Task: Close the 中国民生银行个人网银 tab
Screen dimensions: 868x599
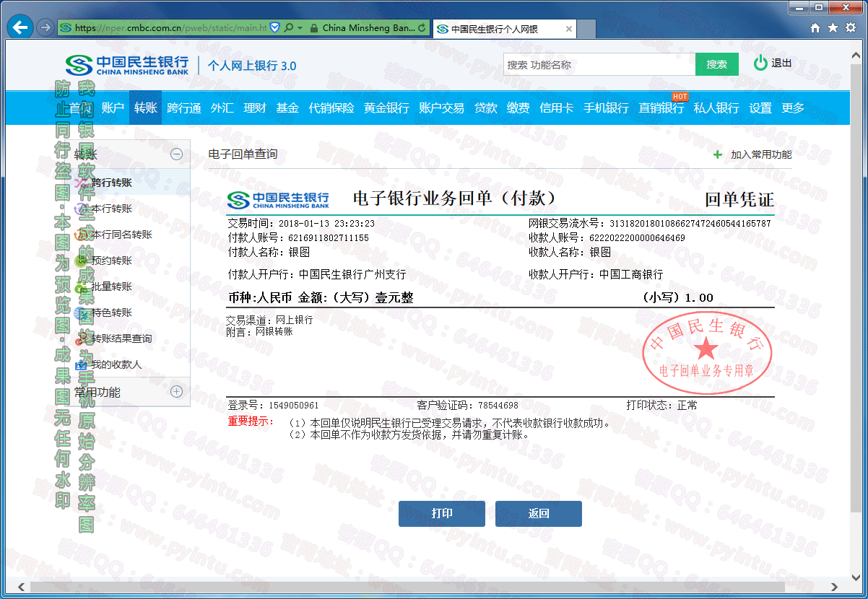Action: pyautogui.click(x=569, y=29)
